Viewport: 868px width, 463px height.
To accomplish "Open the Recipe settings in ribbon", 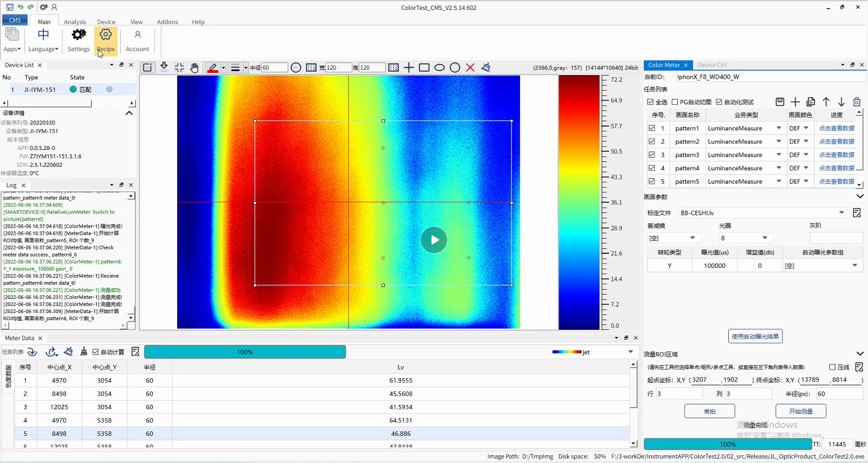I will point(105,40).
